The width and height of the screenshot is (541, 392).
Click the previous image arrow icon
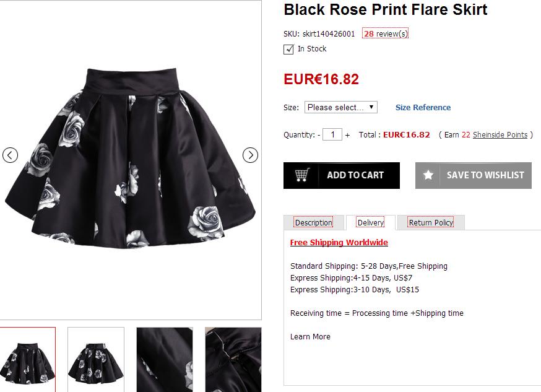(10, 155)
